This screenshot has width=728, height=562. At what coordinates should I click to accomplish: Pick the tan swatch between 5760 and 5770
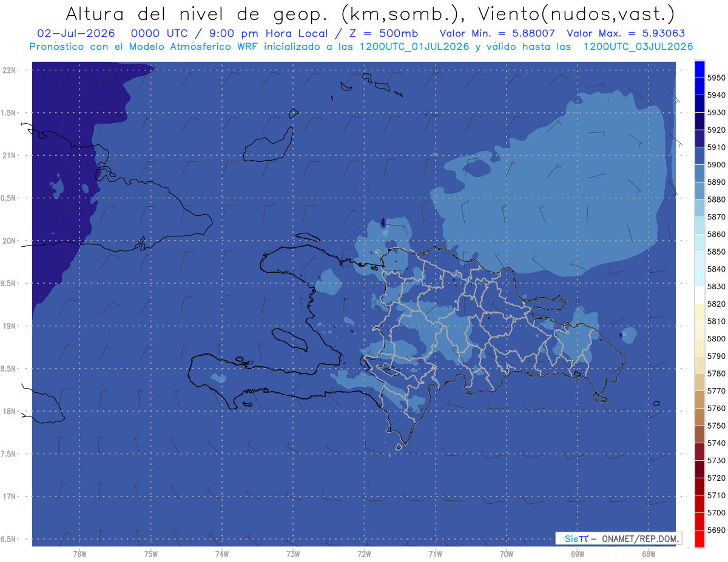[699, 400]
